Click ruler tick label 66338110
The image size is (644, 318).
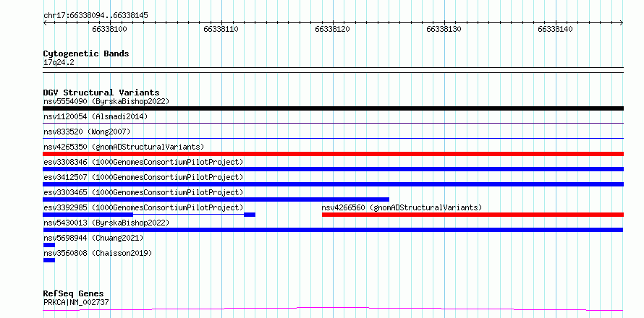(221, 29)
